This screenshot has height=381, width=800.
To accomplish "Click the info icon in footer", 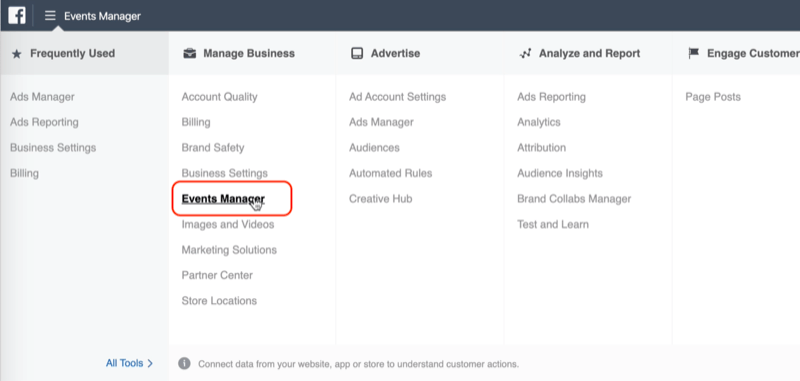I will click(x=184, y=364).
